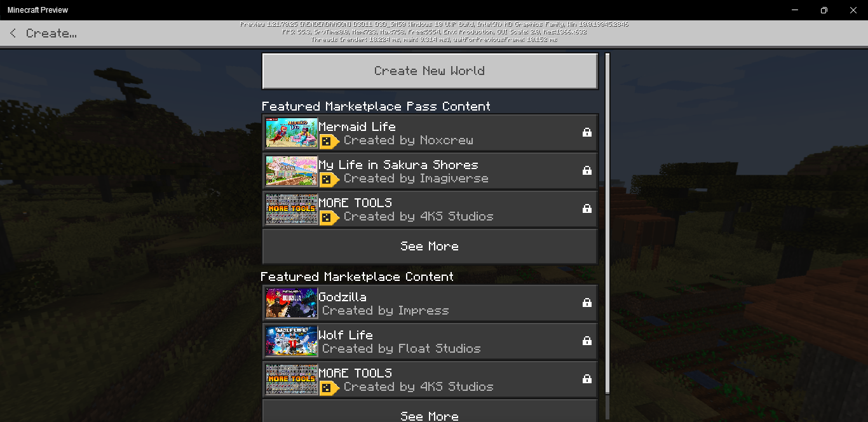Click the lock icon on the Godzilla entry

[x=587, y=303]
